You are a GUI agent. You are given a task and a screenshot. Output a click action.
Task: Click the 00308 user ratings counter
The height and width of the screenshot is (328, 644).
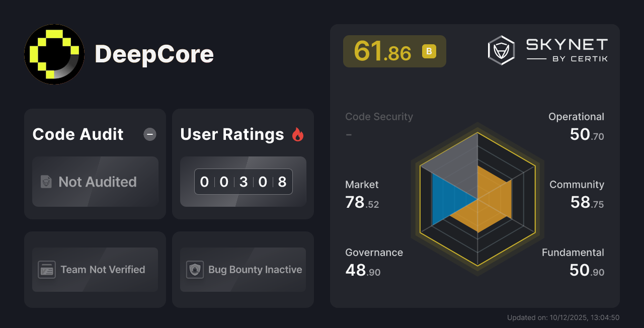pyautogui.click(x=243, y=182)
